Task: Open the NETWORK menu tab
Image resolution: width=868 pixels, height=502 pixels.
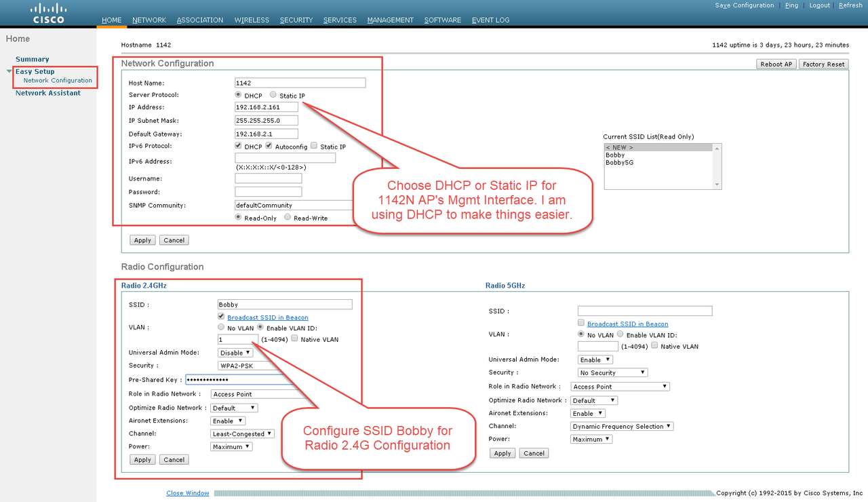Action: 149,20
